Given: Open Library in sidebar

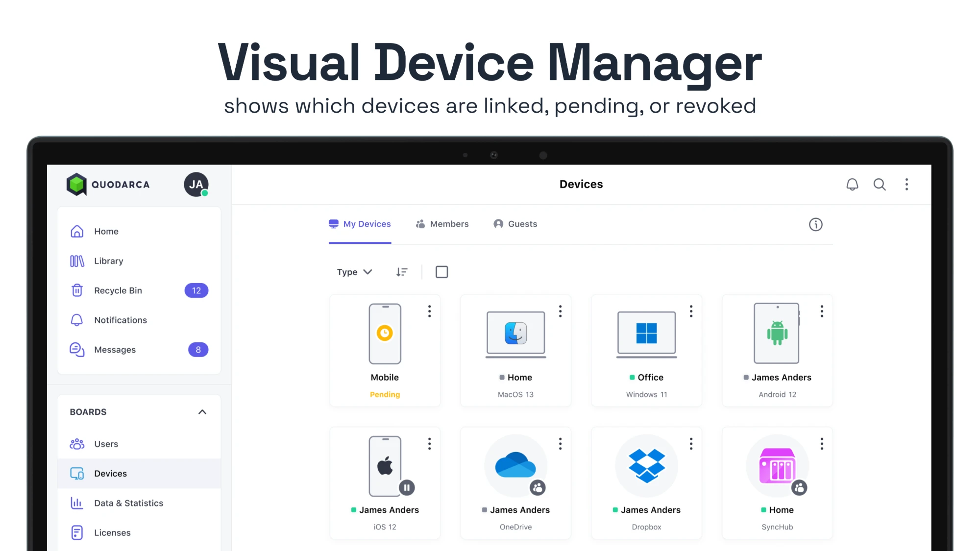Looking at the screenshot, I should coord(139,261).
